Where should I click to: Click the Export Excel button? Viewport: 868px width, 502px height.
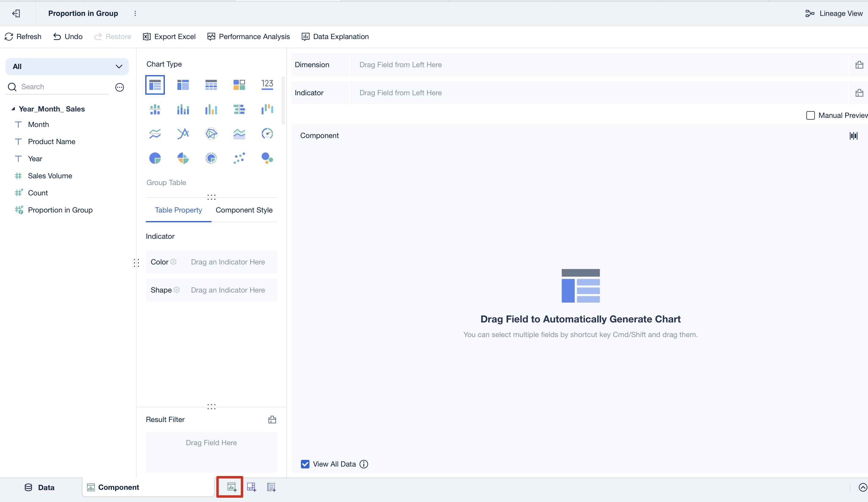pyautogui.click(x=169, y=37)
